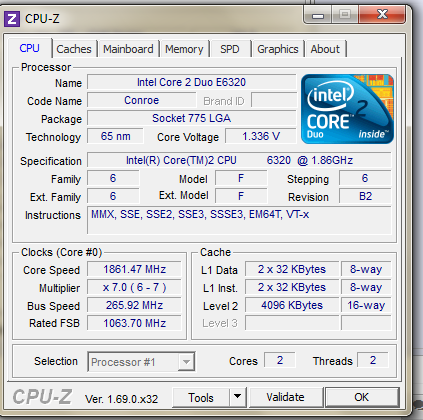
Task: Click the Rated FSB value '1063.70 MHz'
Action: pyautogui.click(x=134, y=323)
